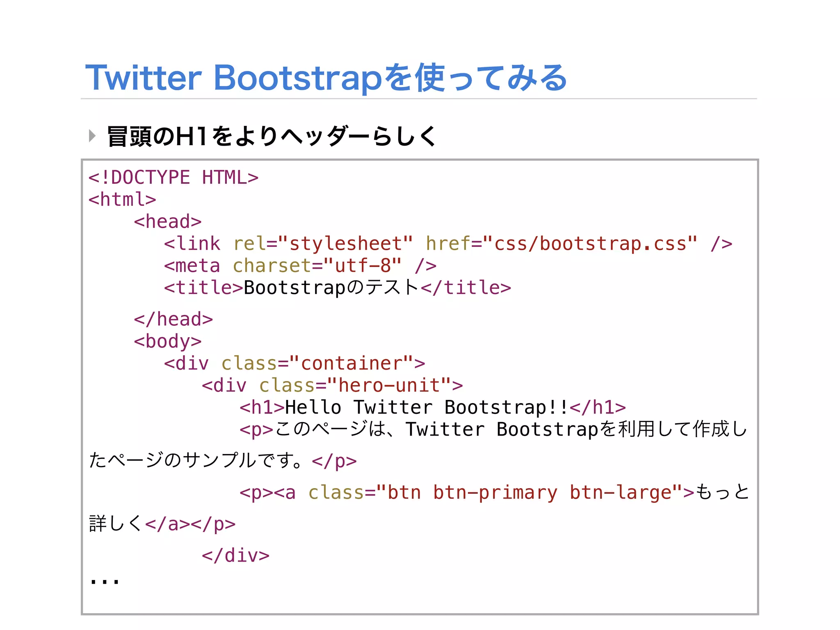Viewport: 840px width, 630px height.
Task: Click the opening "<body>" tag
Action: (x=168, y=342)
